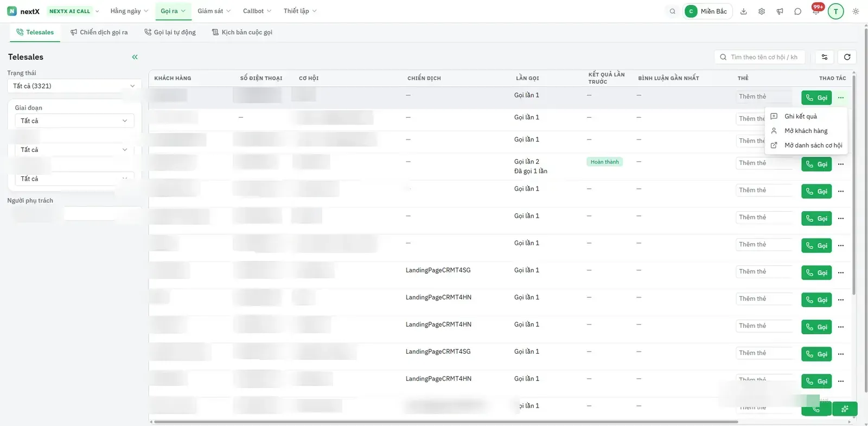The width and height of the screenshot is (868, 426).
Task: Switch to the Gọi lại tự động tab
Action: 170,33
